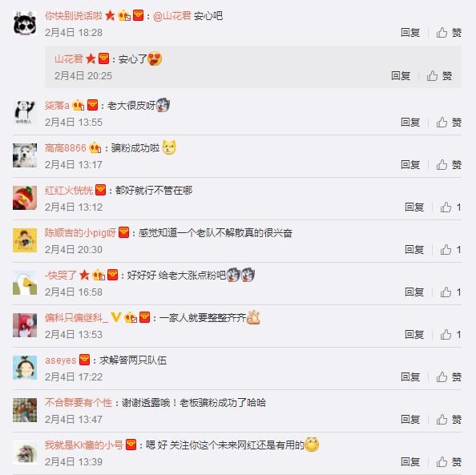Viewport: 476px width, 475px height.
Task: Reply to 我就是Kk酱的小号's comment
Action: click(410, 462)
